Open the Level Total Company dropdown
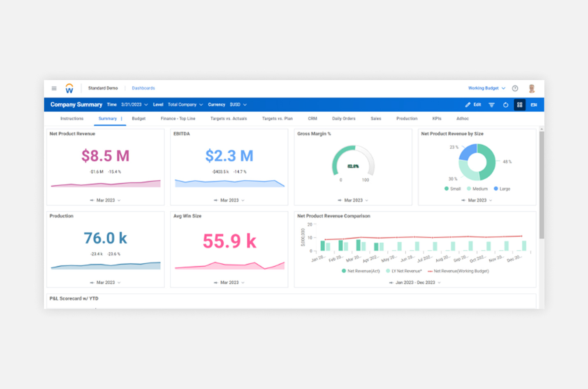588x389 pixels. coord(185,105)
